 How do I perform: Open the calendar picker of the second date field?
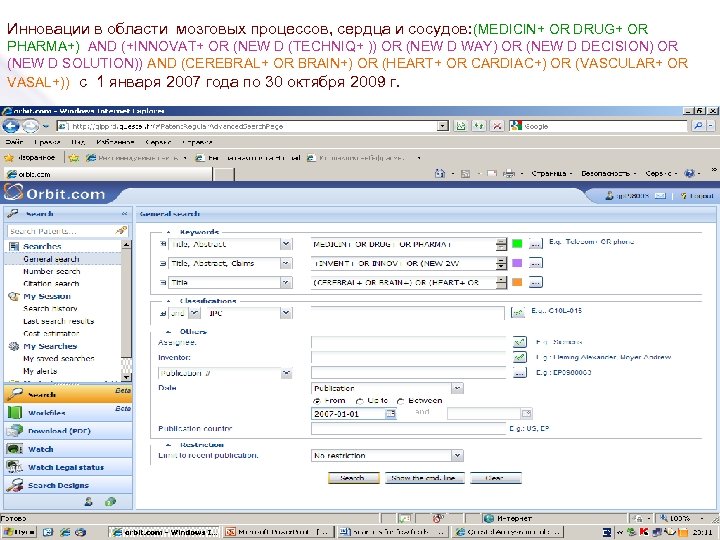pyautogui.click(x=526, y=414)
